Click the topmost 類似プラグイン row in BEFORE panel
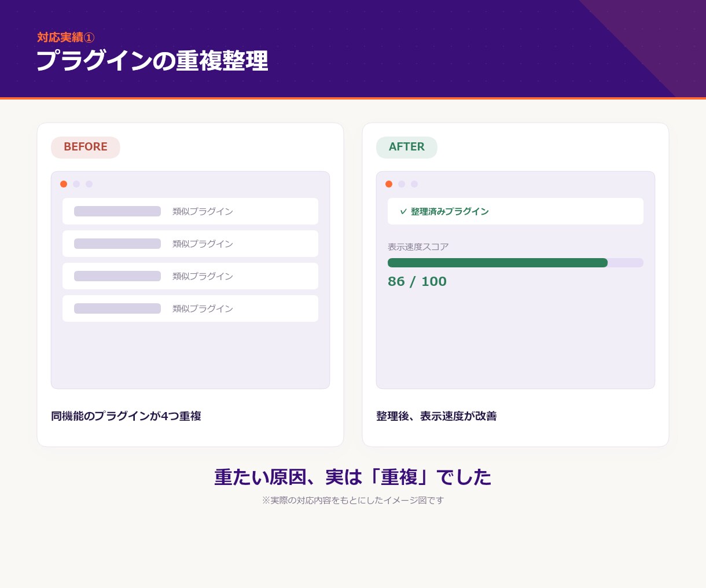 point(190,211)
